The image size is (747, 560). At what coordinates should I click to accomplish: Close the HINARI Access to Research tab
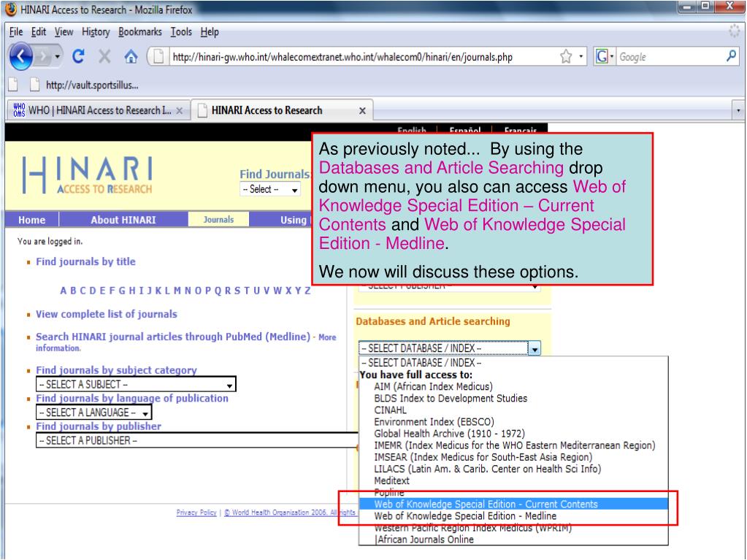coord(362,110)
